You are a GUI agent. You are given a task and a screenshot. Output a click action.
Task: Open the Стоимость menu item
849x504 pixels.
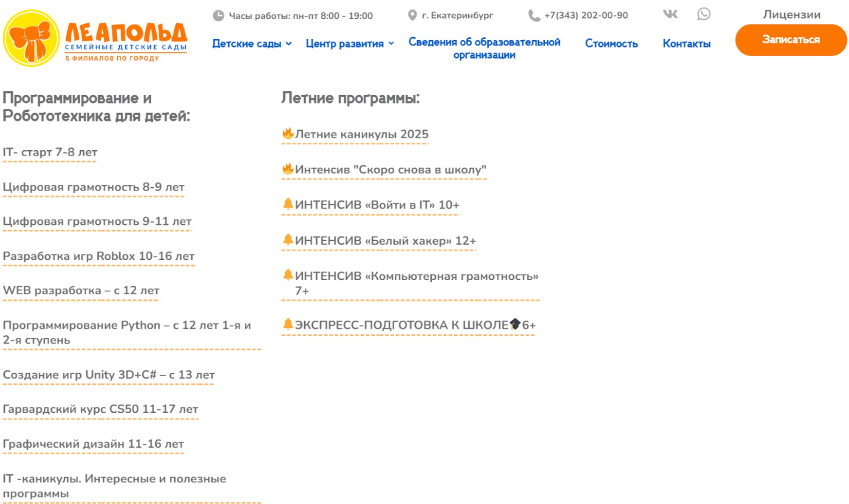point(611,43)
